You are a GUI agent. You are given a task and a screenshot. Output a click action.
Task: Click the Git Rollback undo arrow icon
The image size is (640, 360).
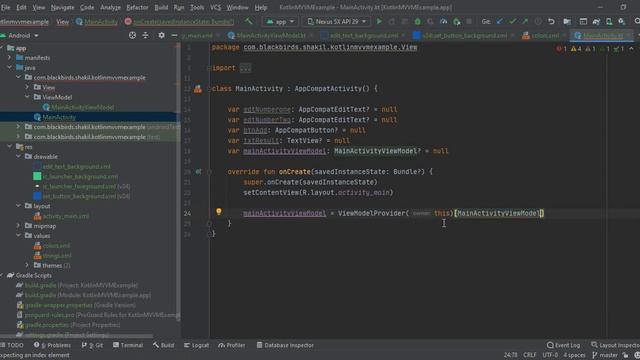[x=551, y=21]
